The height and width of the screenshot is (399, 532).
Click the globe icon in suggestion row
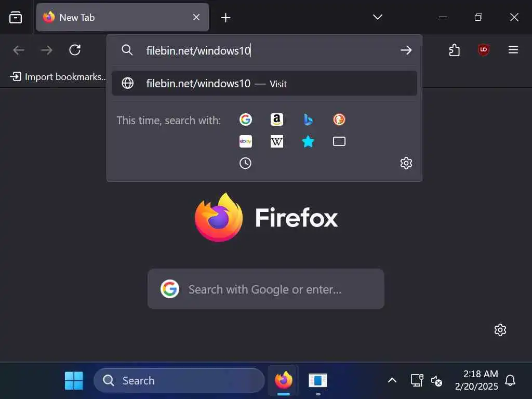click(128, 83)
